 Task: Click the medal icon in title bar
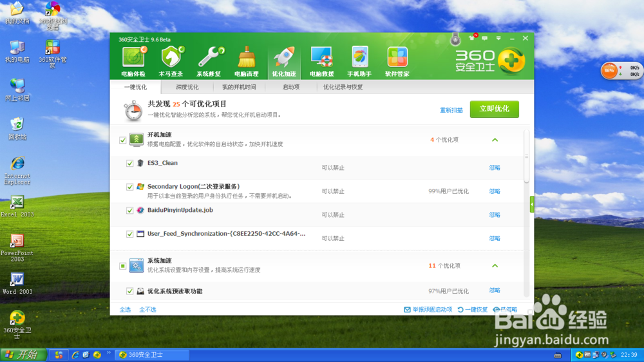pyautogui.click(x=455, y=39)
